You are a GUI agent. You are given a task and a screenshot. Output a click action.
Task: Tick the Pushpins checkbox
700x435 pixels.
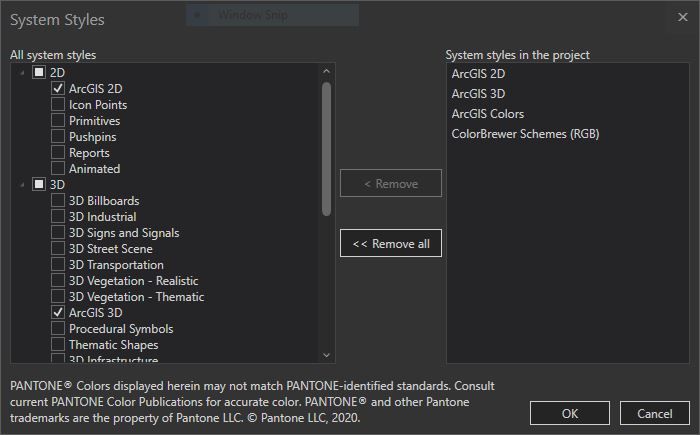[58, 137]
